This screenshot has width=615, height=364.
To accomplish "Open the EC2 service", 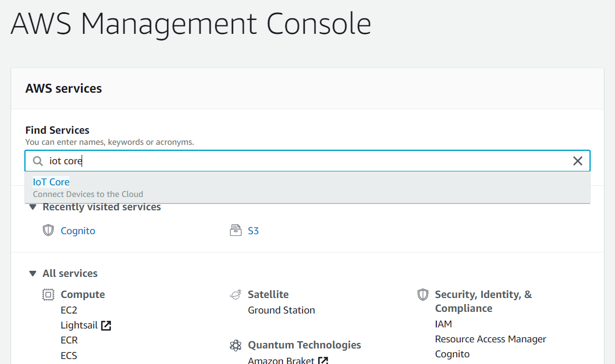I will [69, 310].
